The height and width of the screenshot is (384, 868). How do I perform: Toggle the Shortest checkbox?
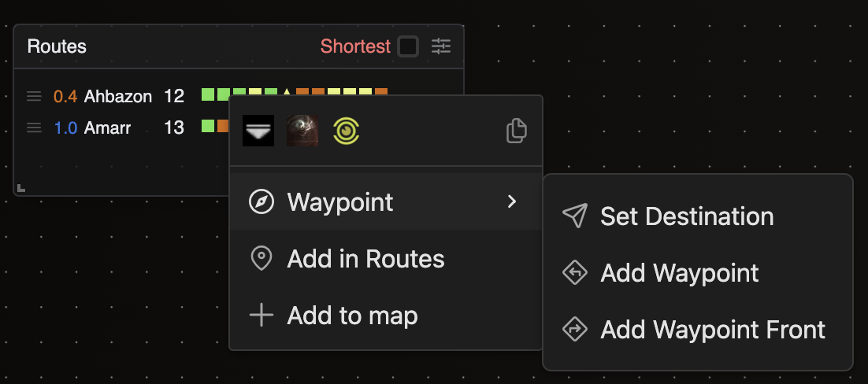click(408, 46)
